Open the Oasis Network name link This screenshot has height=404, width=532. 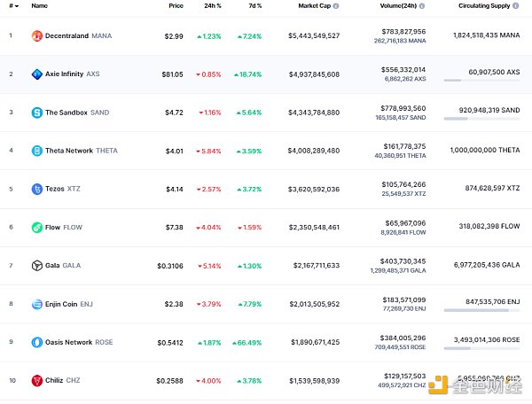pos(68,342)
